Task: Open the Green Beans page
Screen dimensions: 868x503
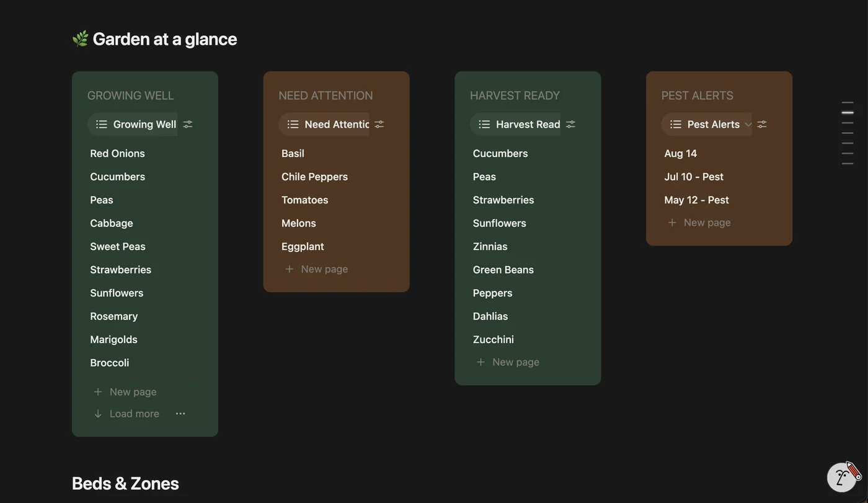Action: (x=503, y=270)
